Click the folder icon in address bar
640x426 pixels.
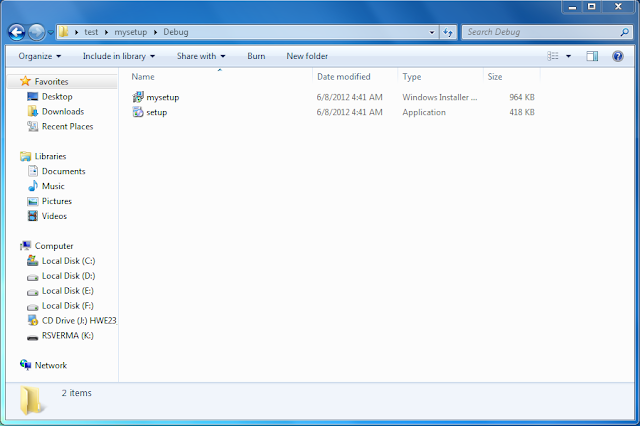pyautogui.click(x=63, y=32)
